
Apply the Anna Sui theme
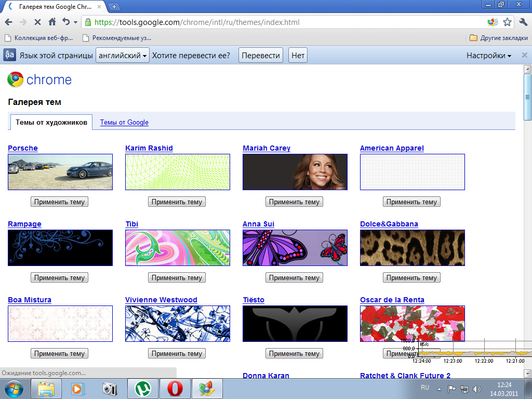(294, 277)
